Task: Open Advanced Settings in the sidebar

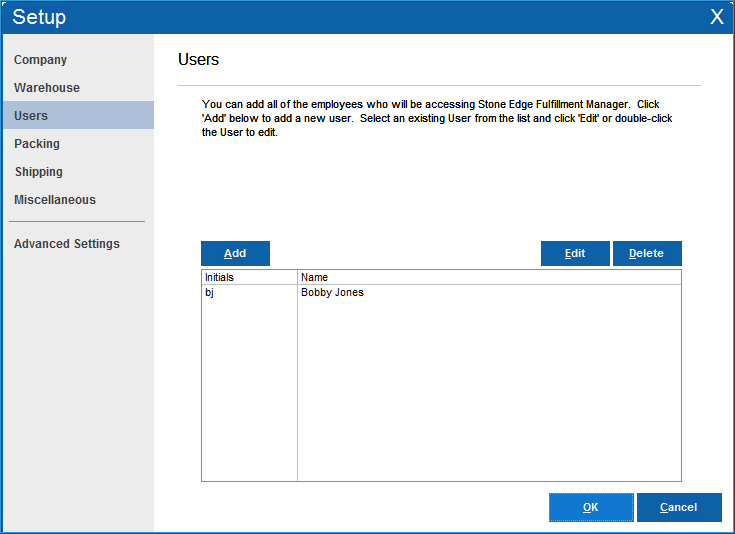Action: click(x=67, y=244)
